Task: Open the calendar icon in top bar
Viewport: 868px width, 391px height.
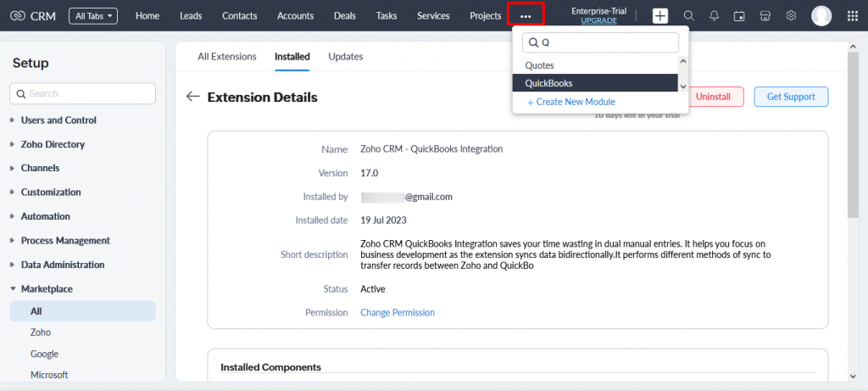Action: pos(739,16)
